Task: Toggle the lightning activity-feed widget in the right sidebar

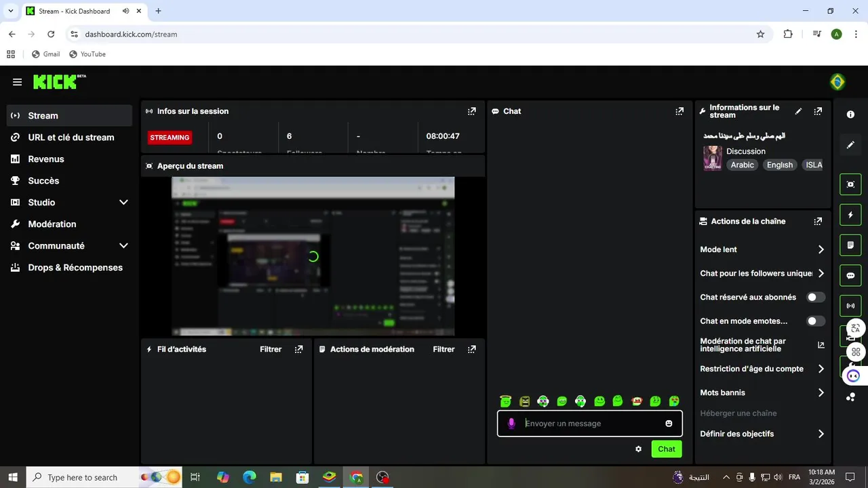Action: click(850, 215)
